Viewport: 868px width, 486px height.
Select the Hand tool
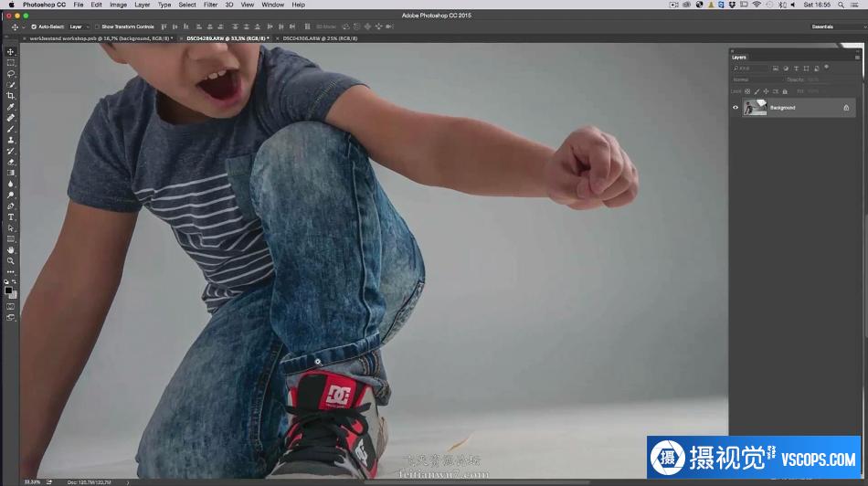pos(11,250)
